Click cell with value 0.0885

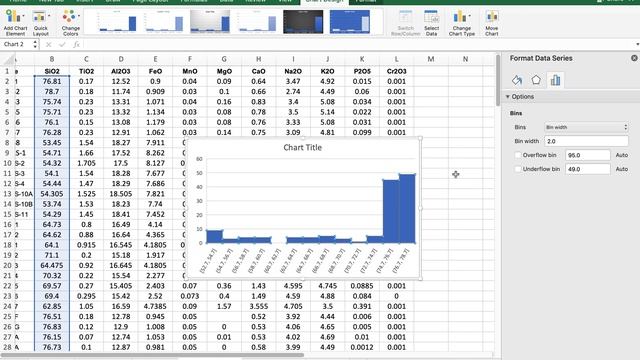362,286
